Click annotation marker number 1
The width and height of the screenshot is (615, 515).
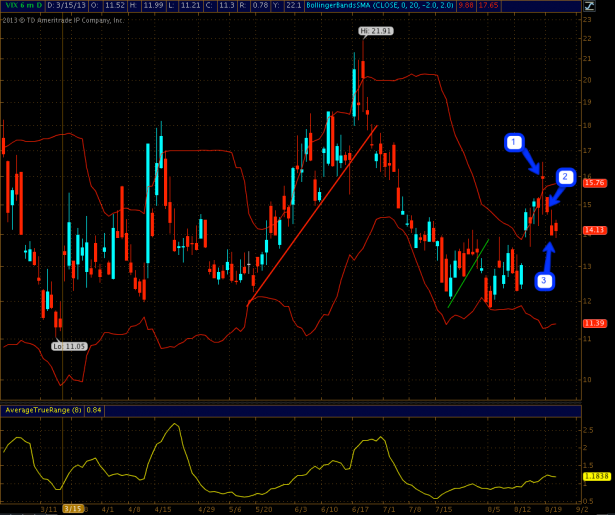pyautogui.click(x=514, y=143)
